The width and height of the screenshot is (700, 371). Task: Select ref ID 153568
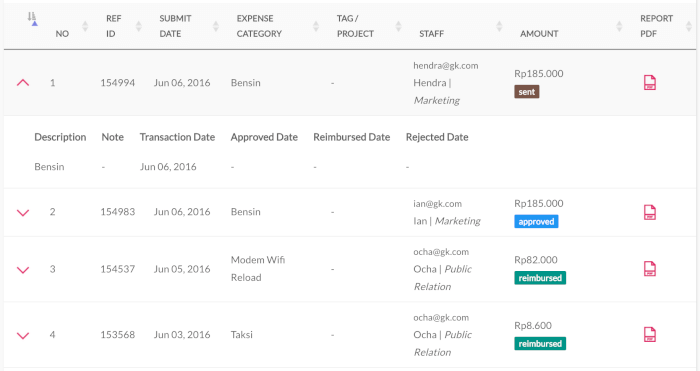117,334
